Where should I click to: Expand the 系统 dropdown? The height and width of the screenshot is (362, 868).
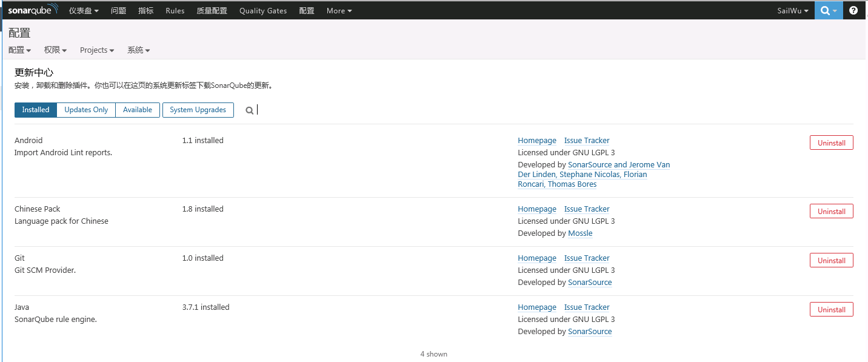point(139,50)
